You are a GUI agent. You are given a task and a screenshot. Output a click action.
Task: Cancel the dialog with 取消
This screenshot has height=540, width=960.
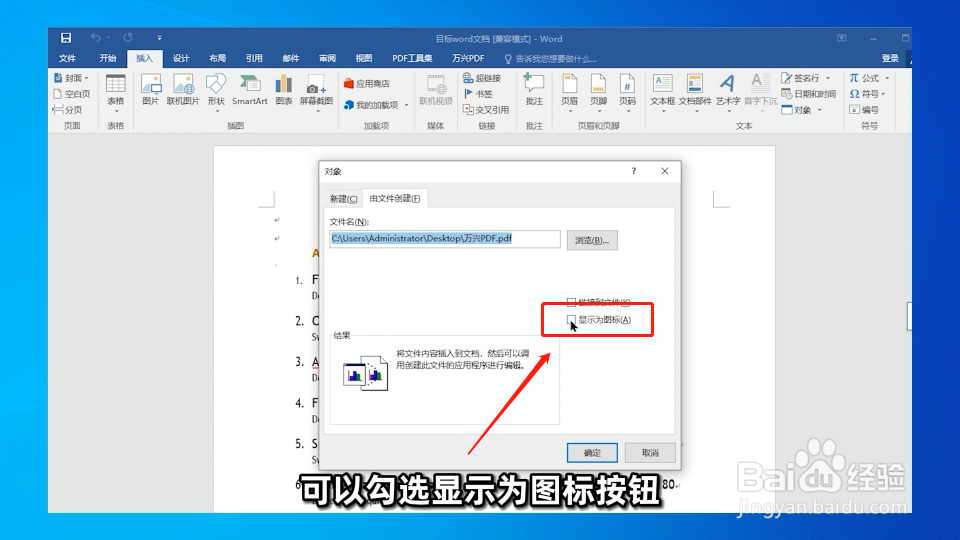point(650,452)
